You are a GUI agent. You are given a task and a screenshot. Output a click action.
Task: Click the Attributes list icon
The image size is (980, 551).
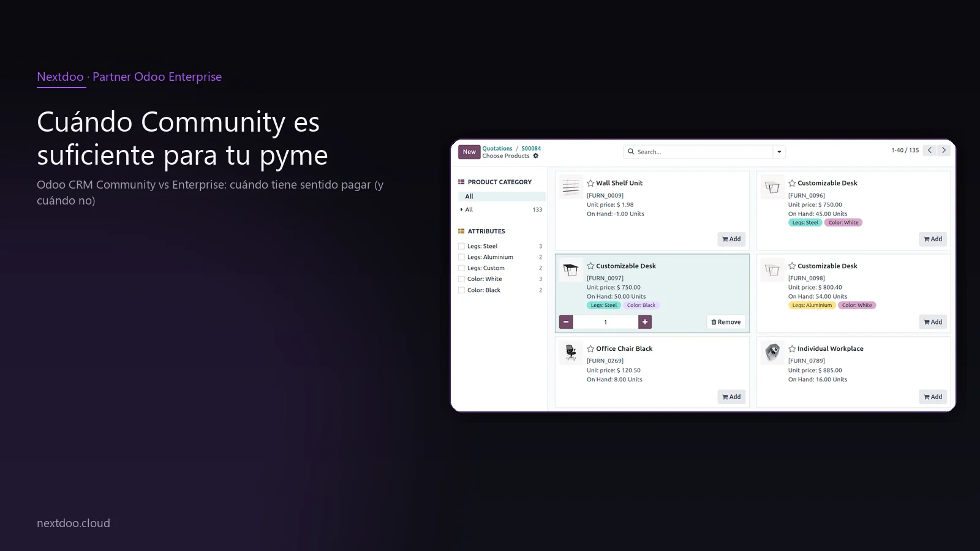pyautogui.click(x=461, y=231)
